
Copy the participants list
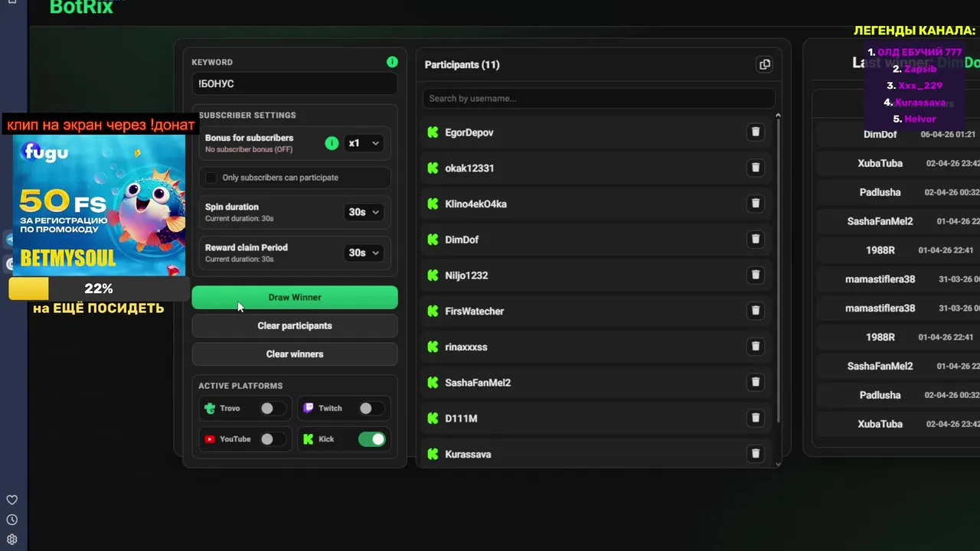[764, 65]
